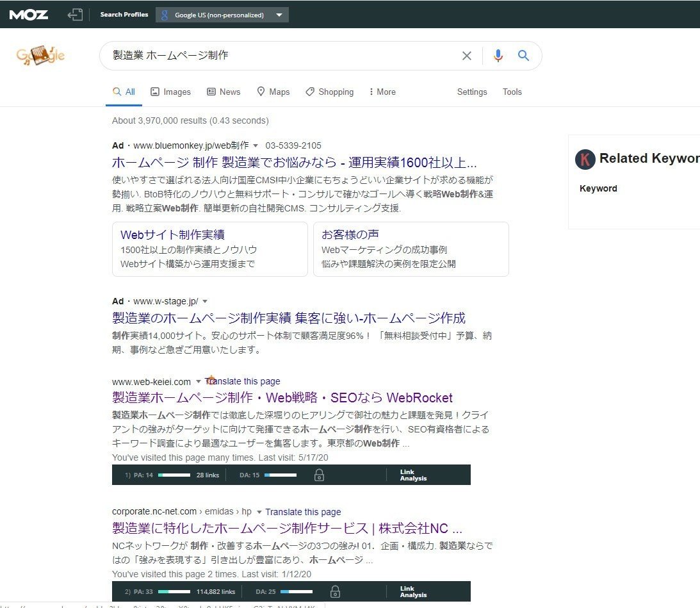Click the Search Profiles label
Viewport: 700px width, 608px height.
pyautogui.click(x=124, y=14)
